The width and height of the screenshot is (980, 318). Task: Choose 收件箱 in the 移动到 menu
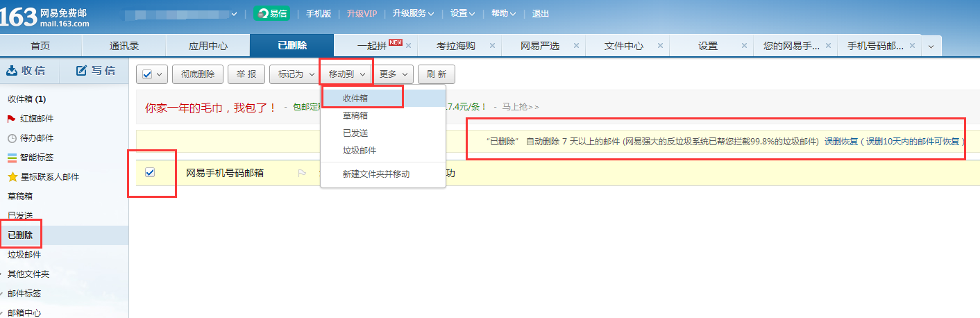(355, 99)
